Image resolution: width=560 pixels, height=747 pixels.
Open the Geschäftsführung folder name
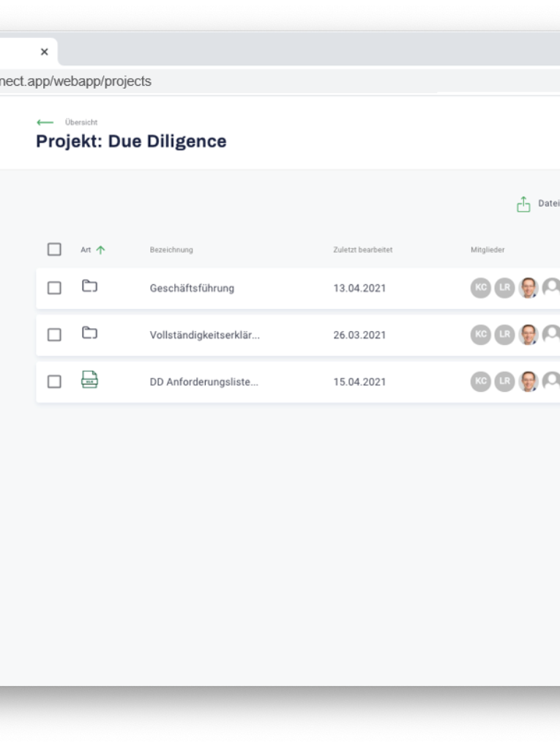(192, 288)
